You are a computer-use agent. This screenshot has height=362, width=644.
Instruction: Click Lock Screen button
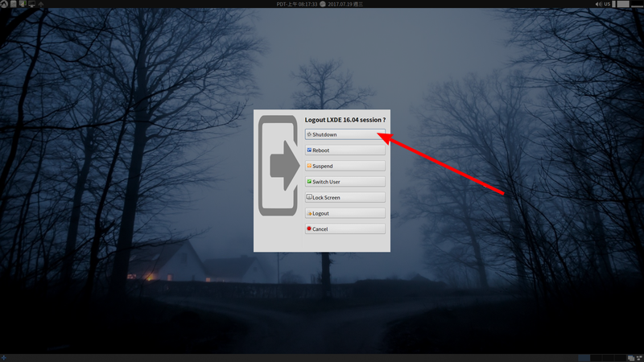345,197
